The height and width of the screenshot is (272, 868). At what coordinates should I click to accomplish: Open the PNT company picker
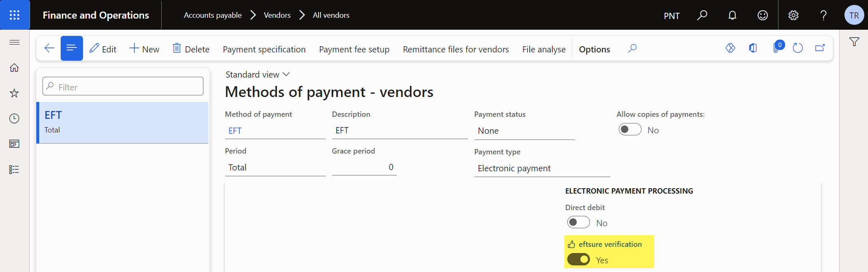pyautogui.click(x=672, y=16)
